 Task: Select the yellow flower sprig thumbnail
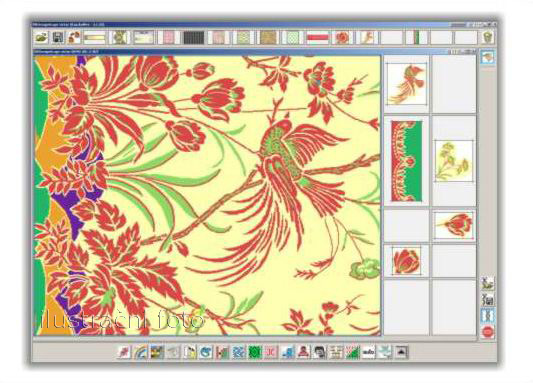tap(454, 161)
